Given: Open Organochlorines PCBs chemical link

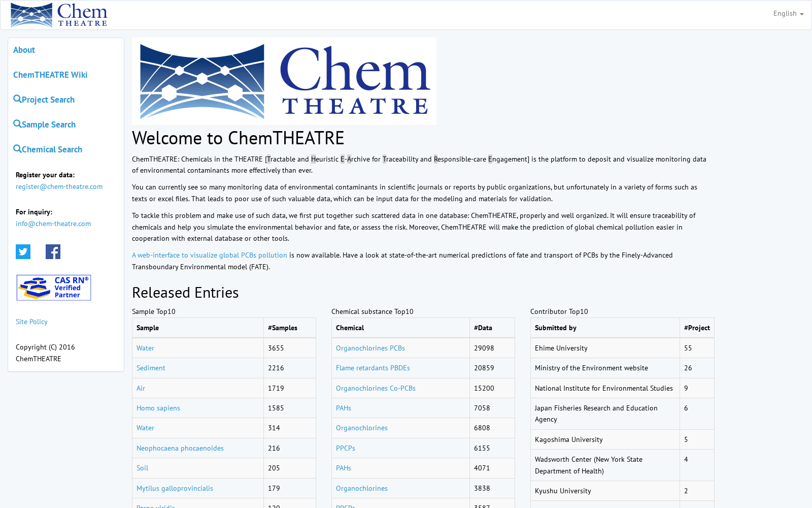Looking at the screenshot, I should click(x=370, y=348).
